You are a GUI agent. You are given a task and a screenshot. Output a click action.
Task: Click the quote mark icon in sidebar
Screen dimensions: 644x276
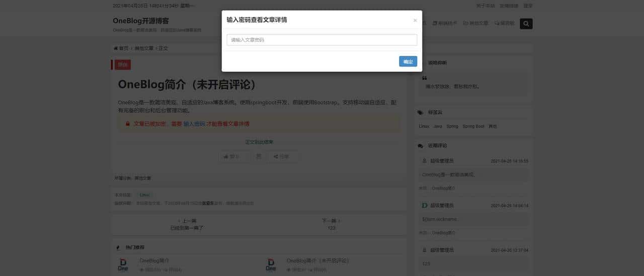[425, 78]
